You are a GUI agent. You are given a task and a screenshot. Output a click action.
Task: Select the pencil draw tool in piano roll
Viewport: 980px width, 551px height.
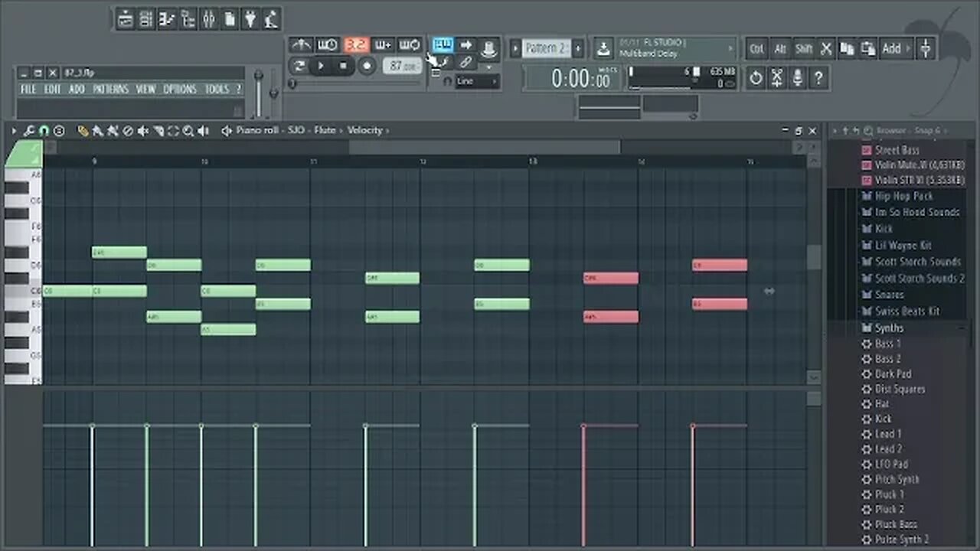83,131
